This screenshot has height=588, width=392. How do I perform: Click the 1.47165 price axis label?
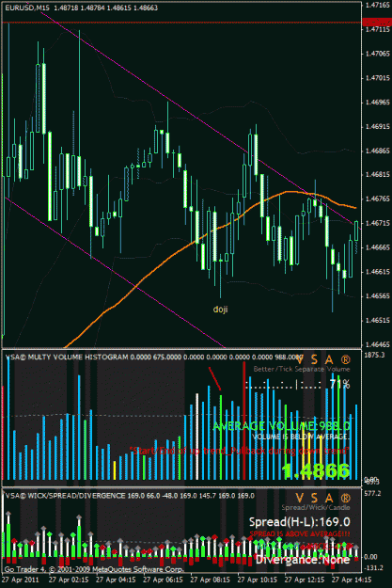click(x=377, y=5)
